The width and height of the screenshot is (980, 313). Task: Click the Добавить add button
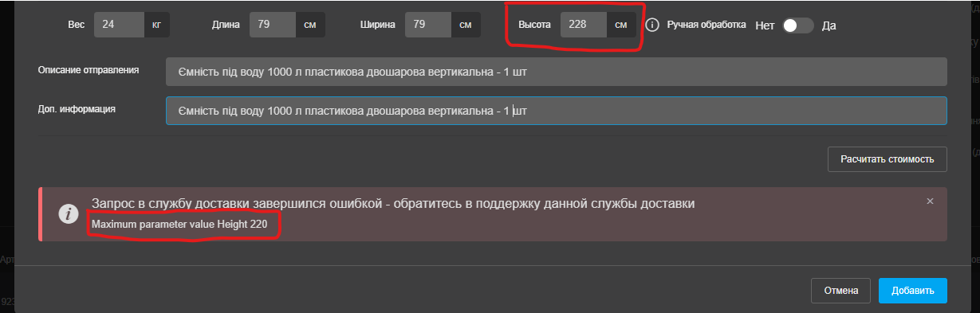pos(913,291)
